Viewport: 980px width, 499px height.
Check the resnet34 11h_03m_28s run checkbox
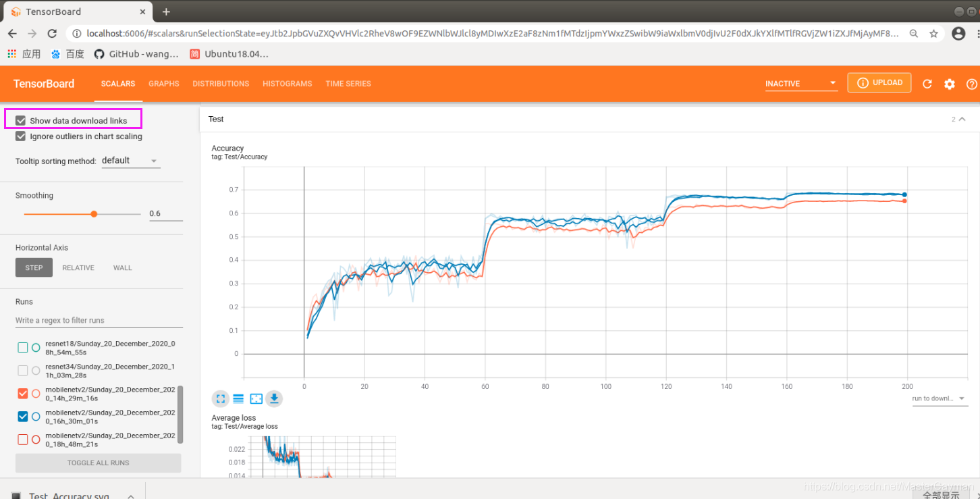[x=22, y=371]
